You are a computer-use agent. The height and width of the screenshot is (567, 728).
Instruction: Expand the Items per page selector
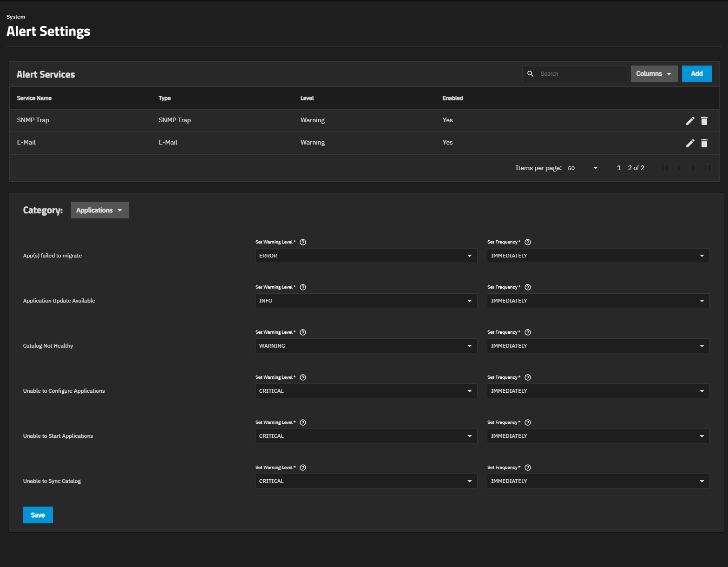click(x=583, y=168)
